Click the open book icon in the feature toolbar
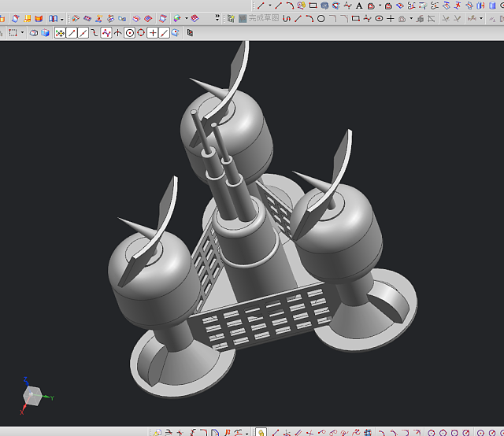504x436 pixels. [53, 19]
